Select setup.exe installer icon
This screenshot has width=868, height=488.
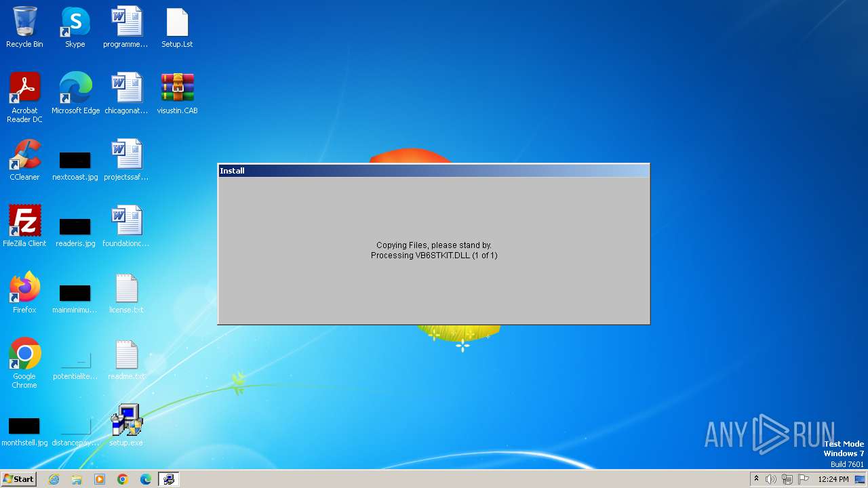tap(126, 426)
